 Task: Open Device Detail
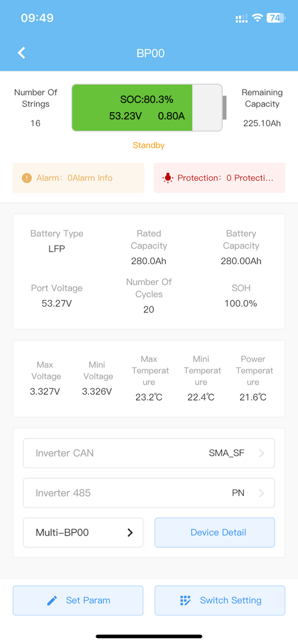point(214,532)
